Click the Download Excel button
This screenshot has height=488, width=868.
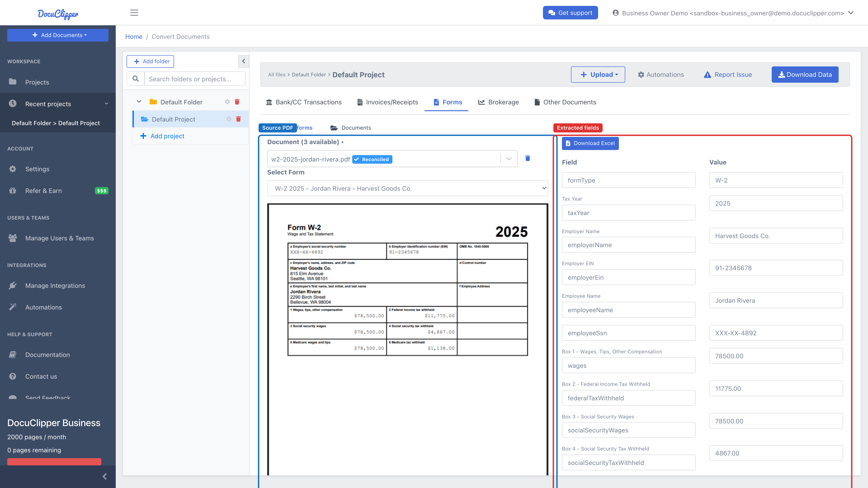click(x=590, y=143)
